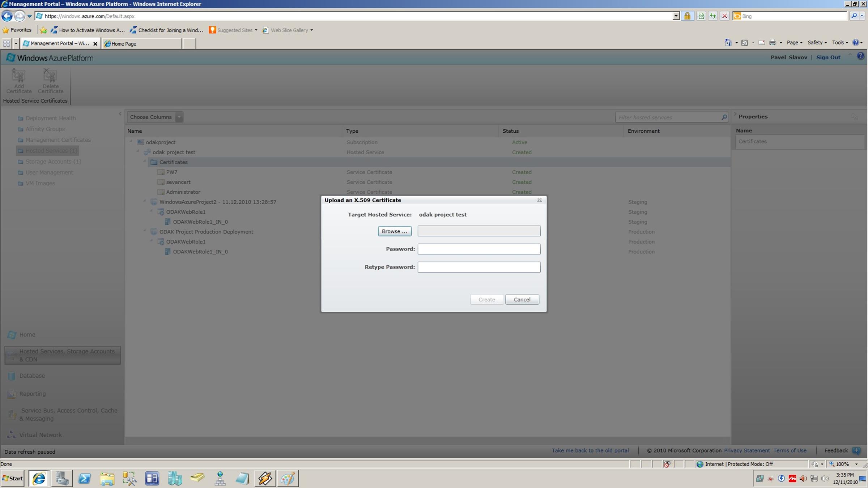
Task: Click the browser Back arrow button
Action: pos(7,16)
